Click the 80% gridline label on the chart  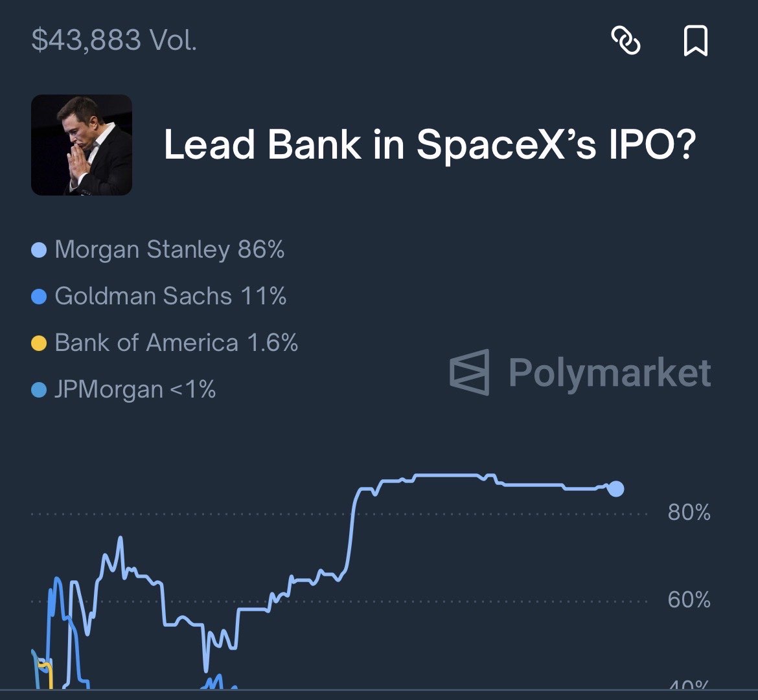click(689, 512)
